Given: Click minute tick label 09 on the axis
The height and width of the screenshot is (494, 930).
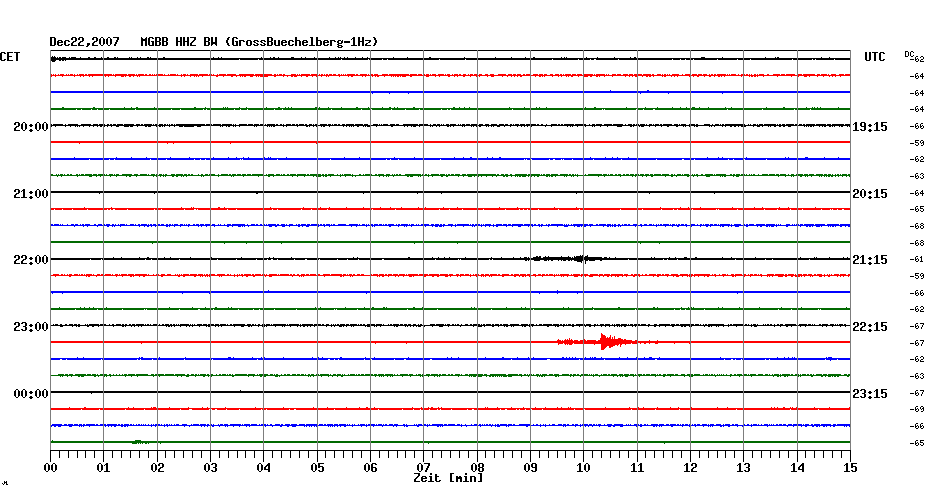Looking at the screenshot, I should [x=530, y=468].
